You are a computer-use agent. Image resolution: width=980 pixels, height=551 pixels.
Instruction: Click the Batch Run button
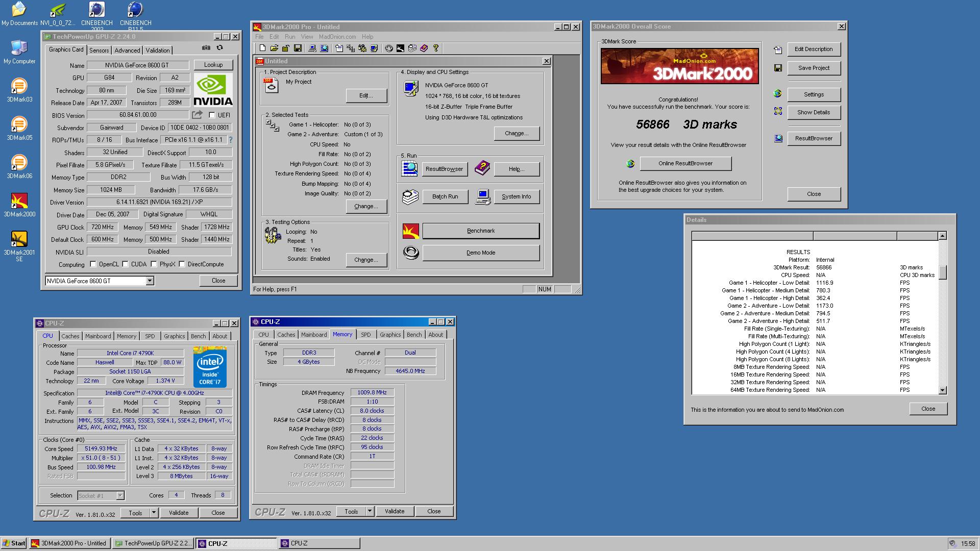445,196
